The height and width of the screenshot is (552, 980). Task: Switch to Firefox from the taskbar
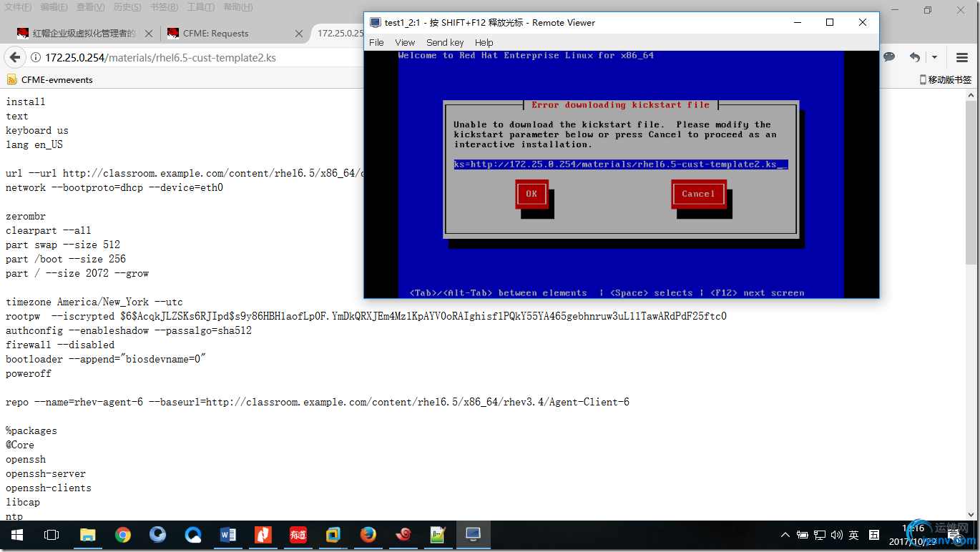tap(368, 535)
